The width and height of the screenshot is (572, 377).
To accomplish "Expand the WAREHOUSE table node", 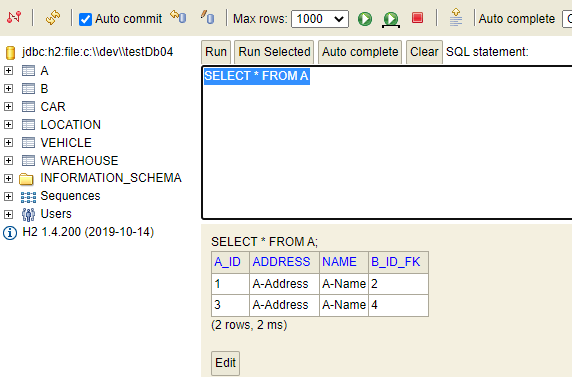I will click(8, 160).
